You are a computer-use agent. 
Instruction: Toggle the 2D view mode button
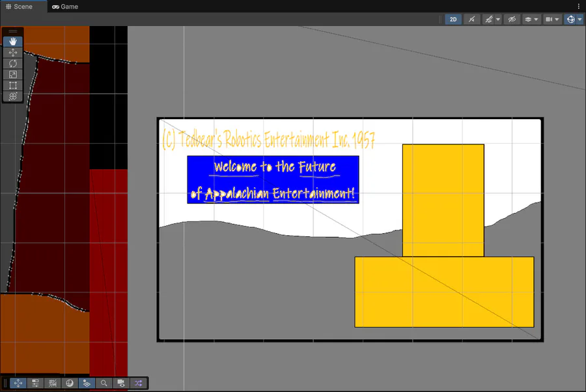click(x=453, y=20)
